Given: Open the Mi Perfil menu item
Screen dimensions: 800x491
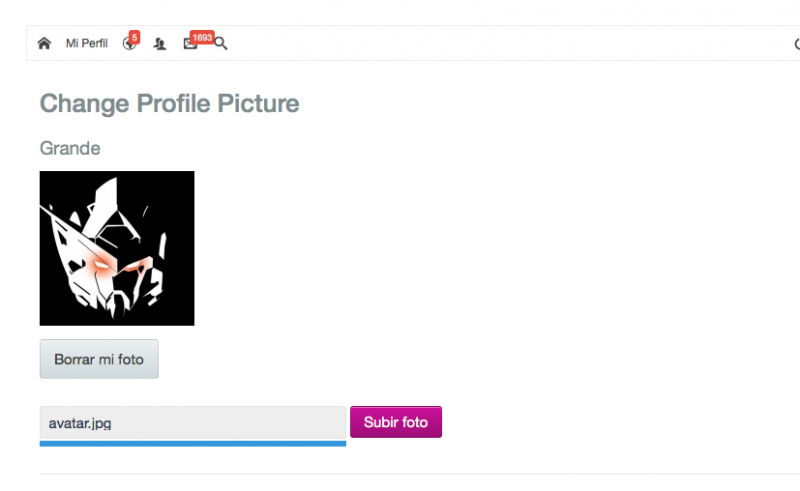Looking at the screenshot, I should click(87, 43).
